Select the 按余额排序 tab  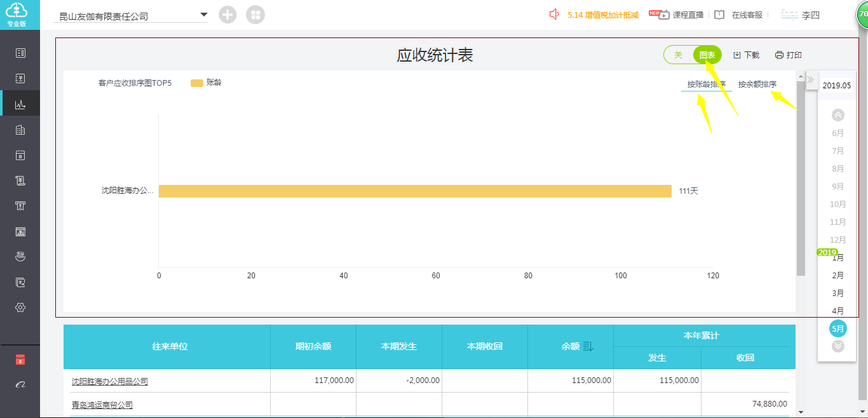point(757,84)
